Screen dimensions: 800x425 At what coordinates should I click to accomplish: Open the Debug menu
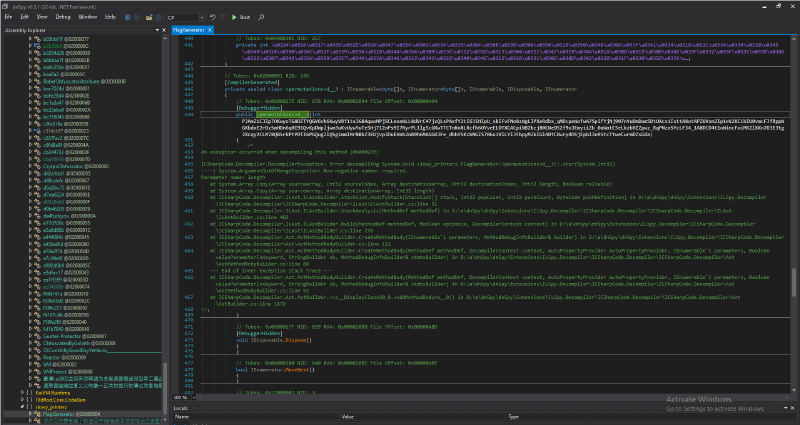(63, 17)
